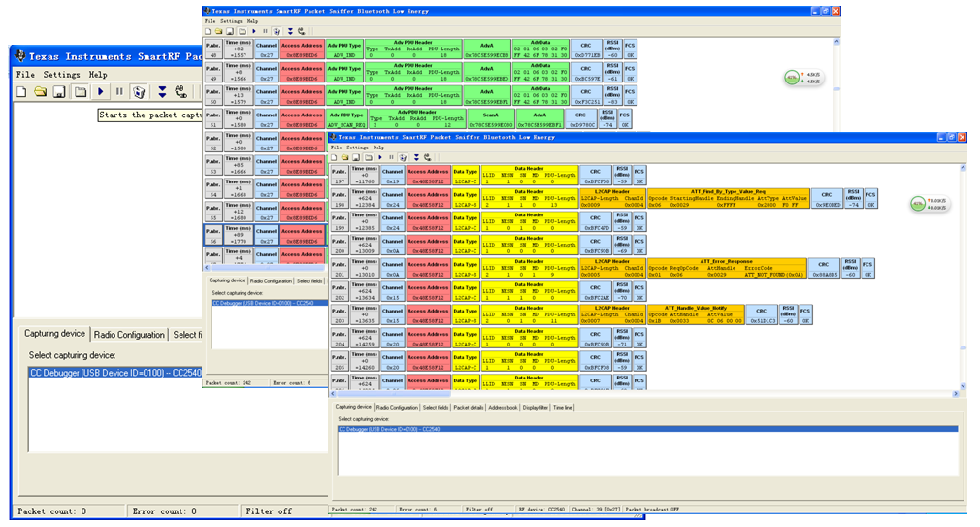Click the AB address icon in left window
This screenshot has height=527, width=980.
point(181,92)
